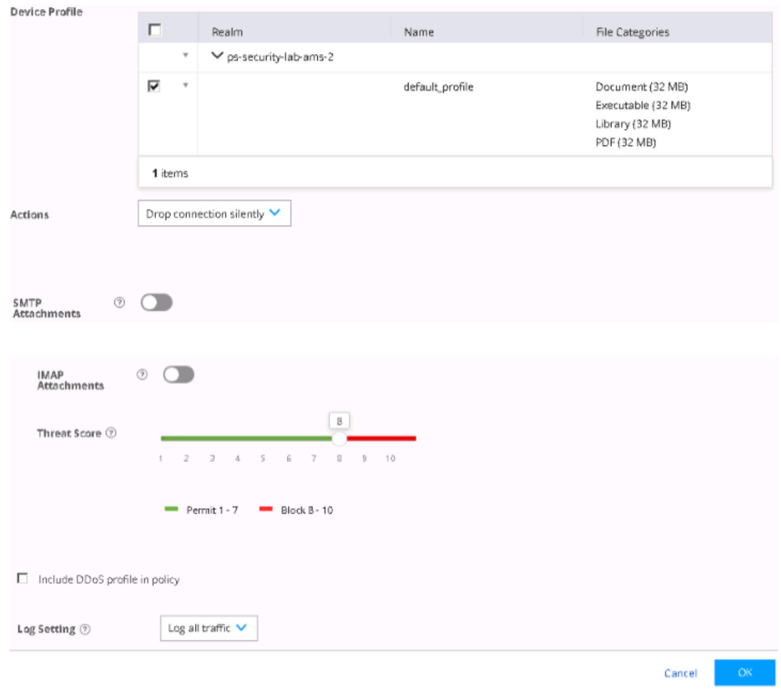Image resolution: width=781 pixels, height=700 pixels.
Task: Click the Log Setting help icon
Action: [x=85, y=629]
